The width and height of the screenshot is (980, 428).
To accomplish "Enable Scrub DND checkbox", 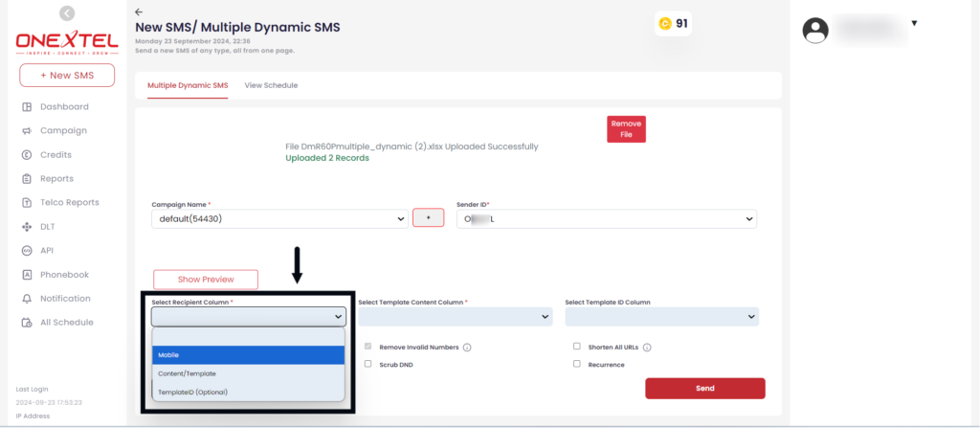I will [x=368, y=364].
